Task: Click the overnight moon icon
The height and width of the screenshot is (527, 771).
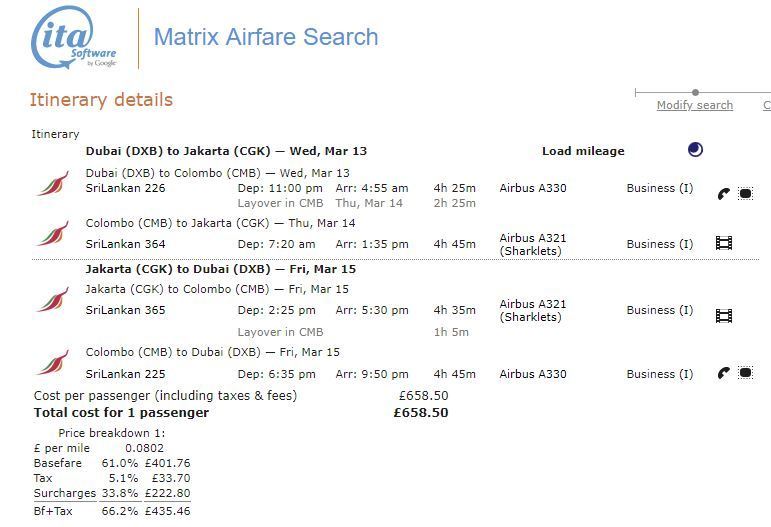Action: coord(695,150)
